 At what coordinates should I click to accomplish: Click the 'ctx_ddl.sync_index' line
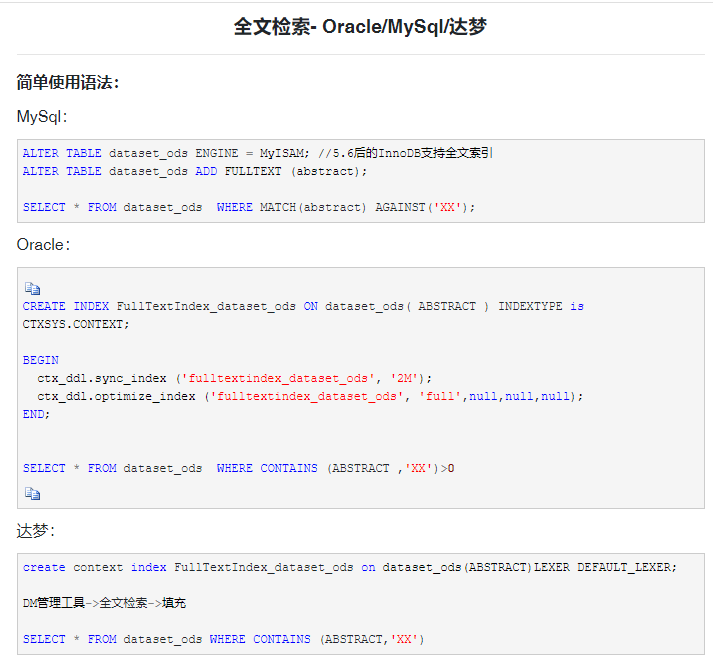click(x=235, y=378)
